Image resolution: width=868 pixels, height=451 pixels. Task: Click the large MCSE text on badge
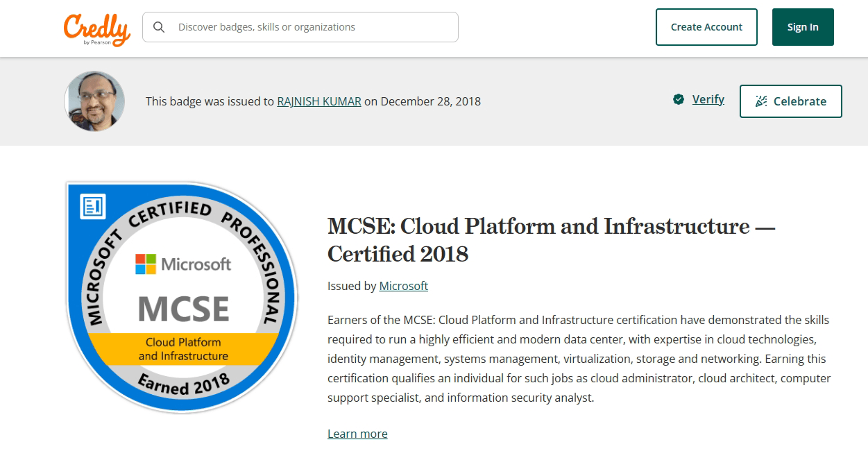[183, 309]
